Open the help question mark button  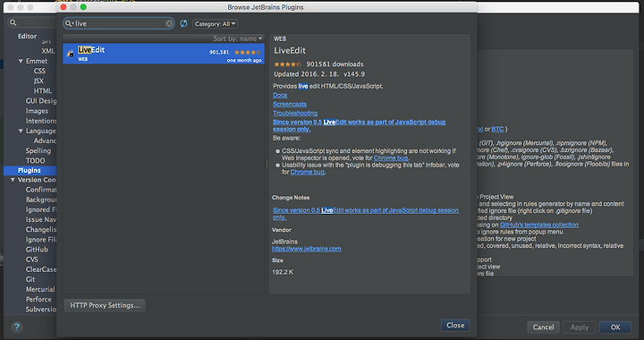17,327
